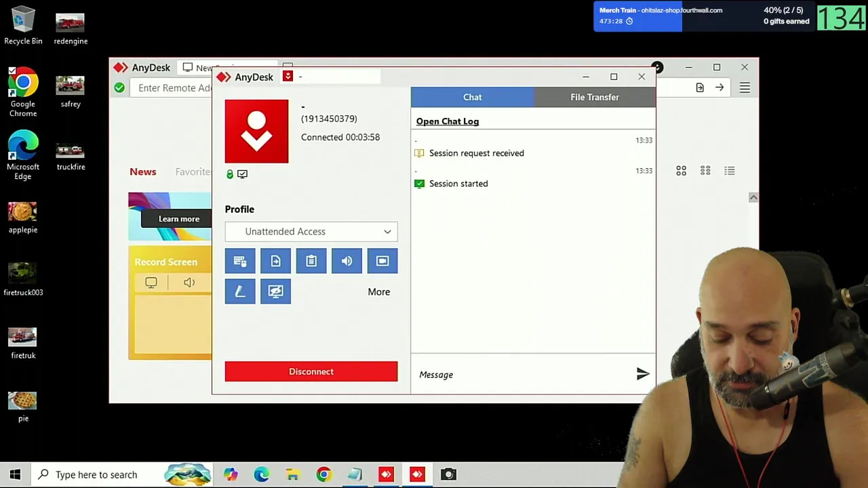Open the hamburger menu in main AnyDesk window

point(745,87)
